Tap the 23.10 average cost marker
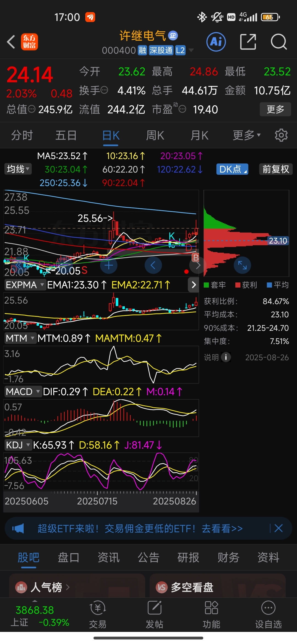 (278, 241)
